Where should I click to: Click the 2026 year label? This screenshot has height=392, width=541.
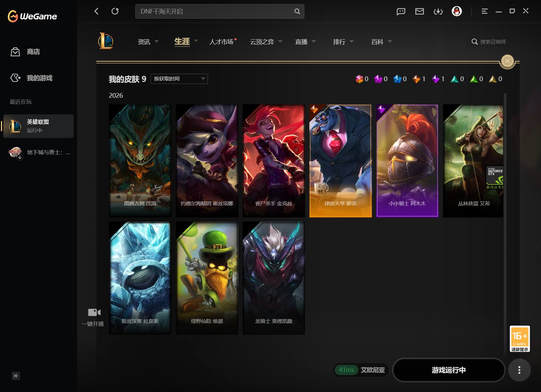(x=116, y=95)
